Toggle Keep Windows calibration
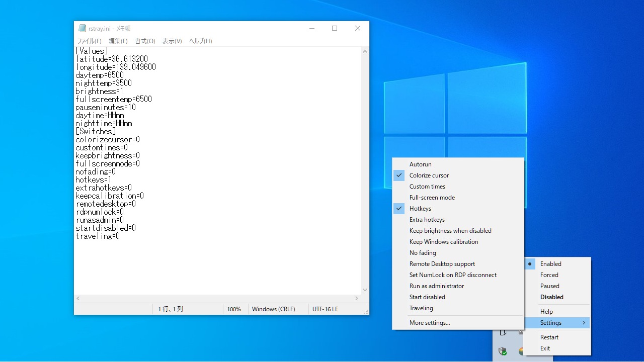Image resolution: width=644 pixels, height=362 pixels. (458, 242)
